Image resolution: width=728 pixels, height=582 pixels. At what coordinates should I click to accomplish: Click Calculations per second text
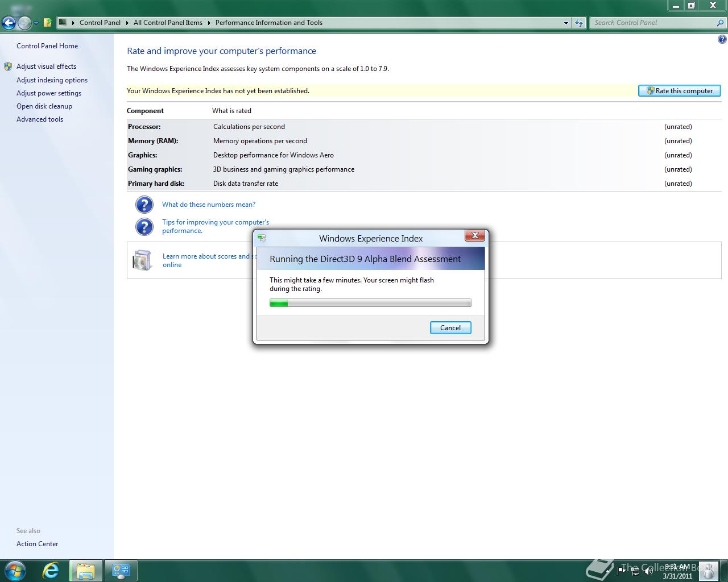click(249, 127)
